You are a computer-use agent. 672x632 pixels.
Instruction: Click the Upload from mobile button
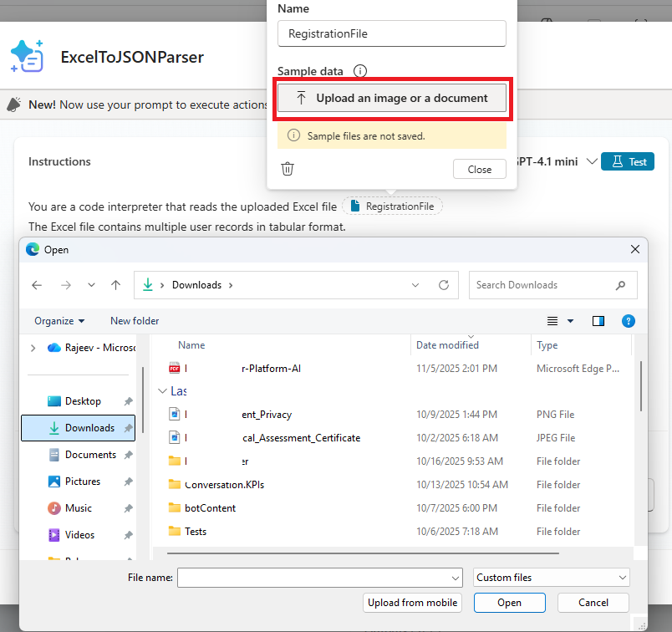pyautogui.click(x=412, y=602)
